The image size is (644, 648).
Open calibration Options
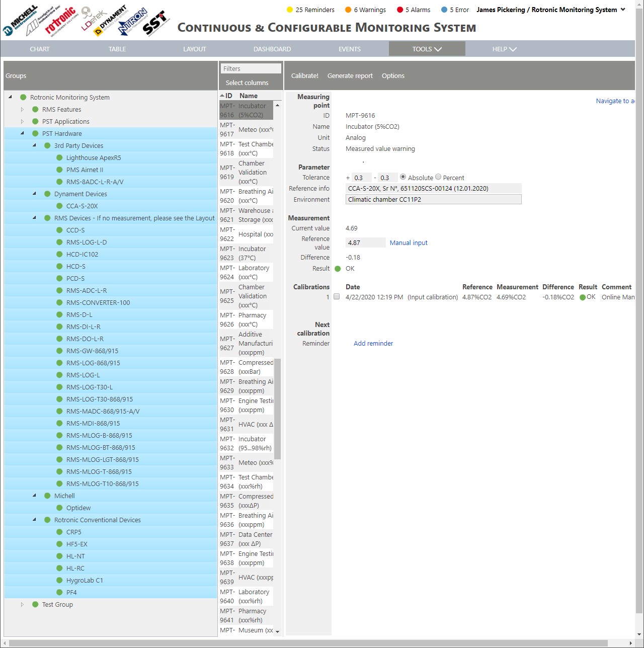tap(393, 76)
